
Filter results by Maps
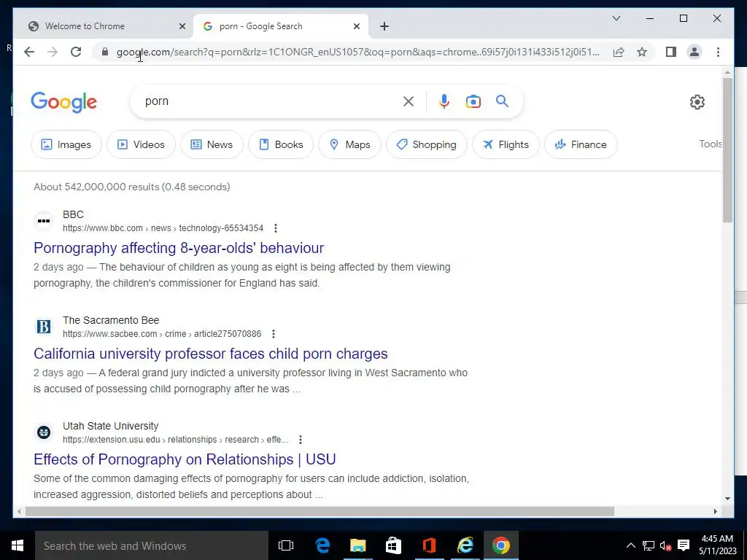(349, 144)
